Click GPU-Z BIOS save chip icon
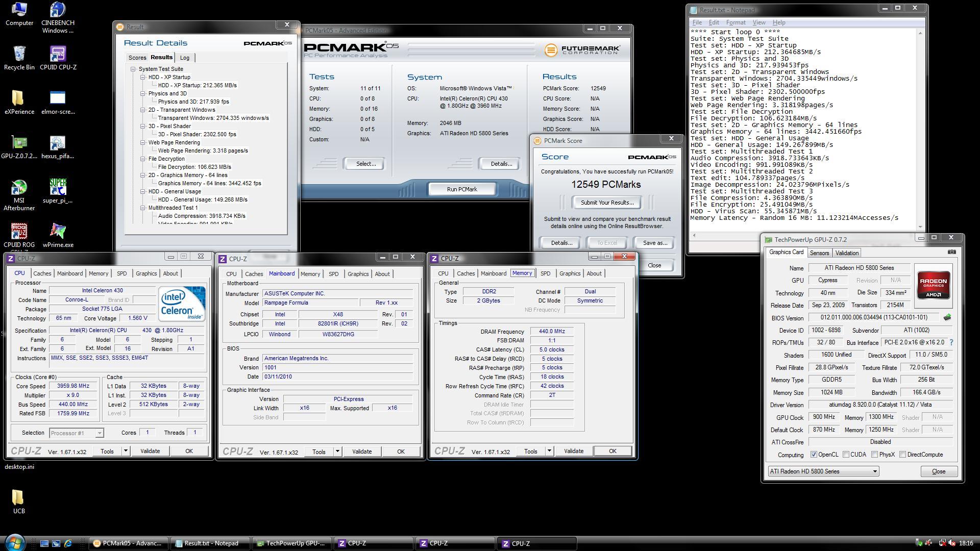This screenshot has height=551, width=980. (x=947, y=317)
